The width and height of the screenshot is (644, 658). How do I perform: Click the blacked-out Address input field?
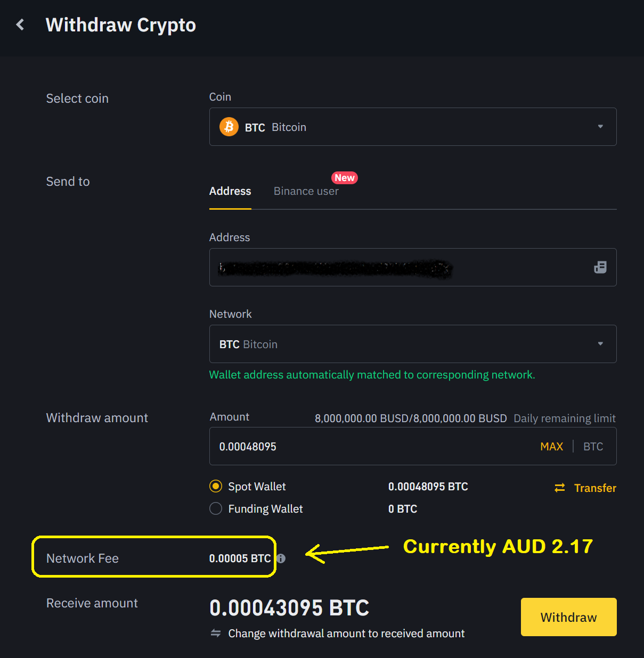(x=373, y=267)
